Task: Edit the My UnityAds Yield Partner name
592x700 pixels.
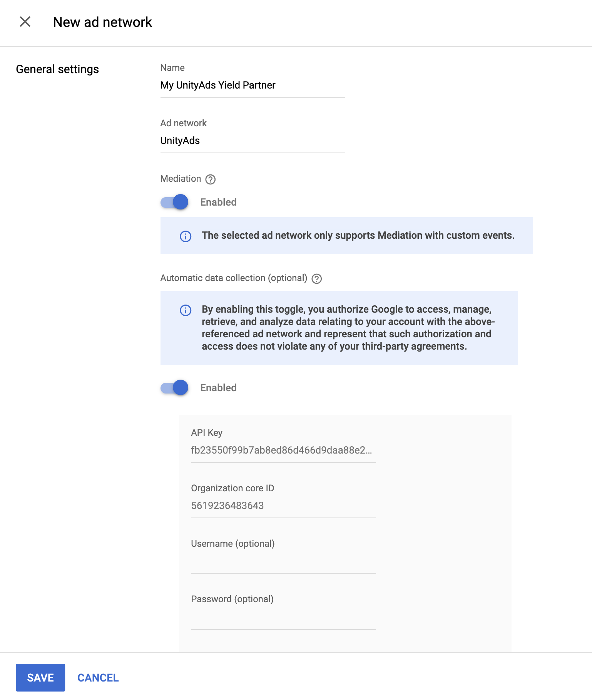Action: pyautogui.click(x=252, y=85)
